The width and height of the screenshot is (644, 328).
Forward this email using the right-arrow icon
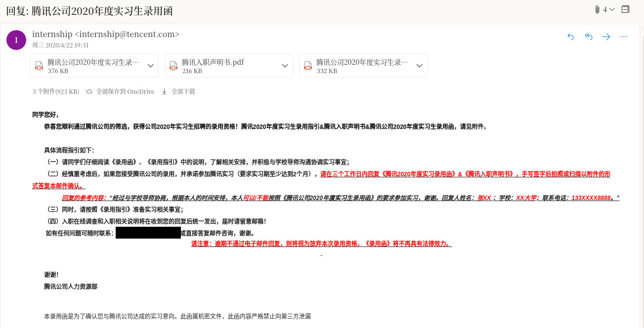pyautogui.click(x=606, y=37)
